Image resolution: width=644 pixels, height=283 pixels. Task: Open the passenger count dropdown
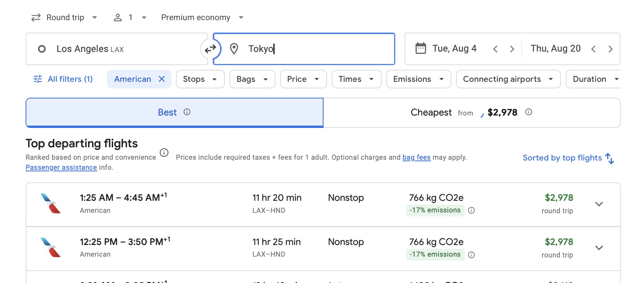click(x=130, y=17)
